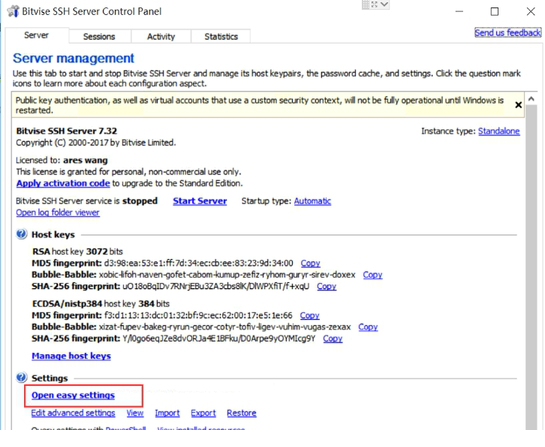Click the Restore settings link
The width and height of the screenshot is (545, 447).
click(242, 413)
